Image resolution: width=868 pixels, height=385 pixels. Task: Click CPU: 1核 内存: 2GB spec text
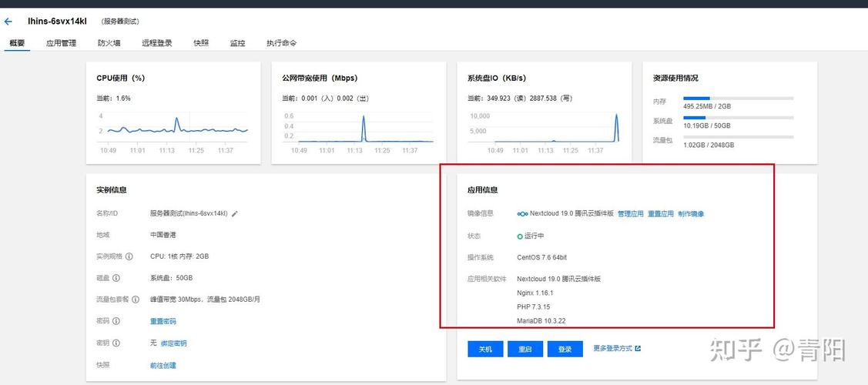pos(179,256)
